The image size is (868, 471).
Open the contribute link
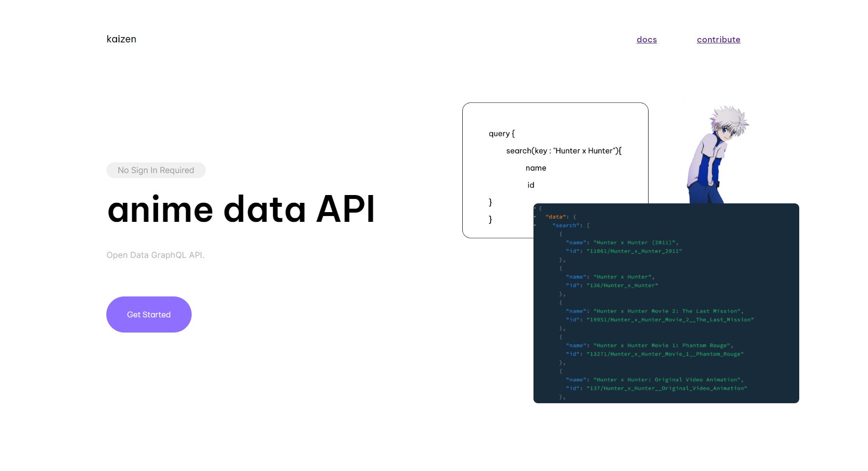[x=718, y=39]
